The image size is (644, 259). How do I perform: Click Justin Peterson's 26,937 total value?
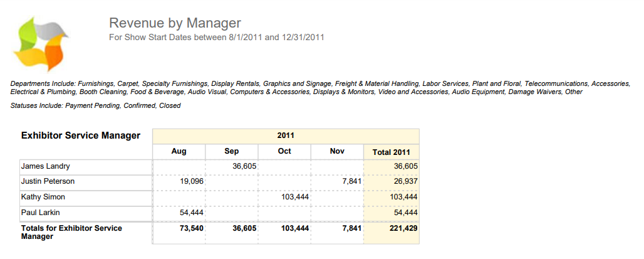pyautogui.click(x=405, y=181)
